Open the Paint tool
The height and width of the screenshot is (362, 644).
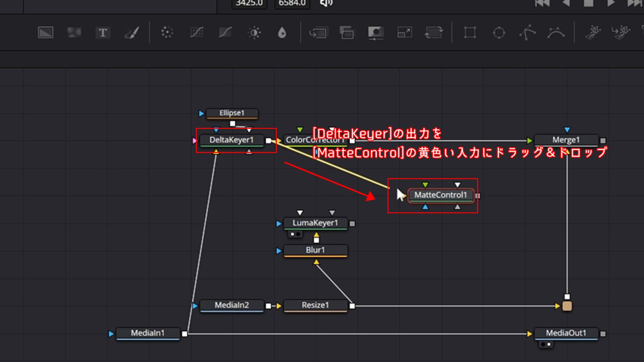click(x=131, y=33)
